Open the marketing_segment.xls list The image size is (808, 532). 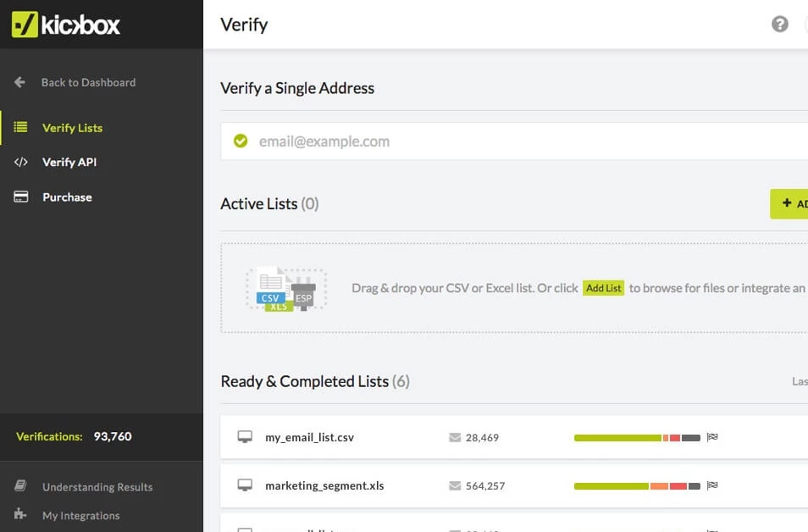pyautogui.click(x=324, y=485)
